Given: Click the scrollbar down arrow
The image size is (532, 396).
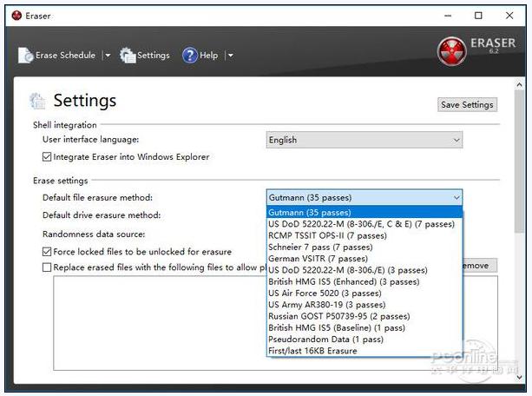Looking at the screenshot, I should (520, 377).
